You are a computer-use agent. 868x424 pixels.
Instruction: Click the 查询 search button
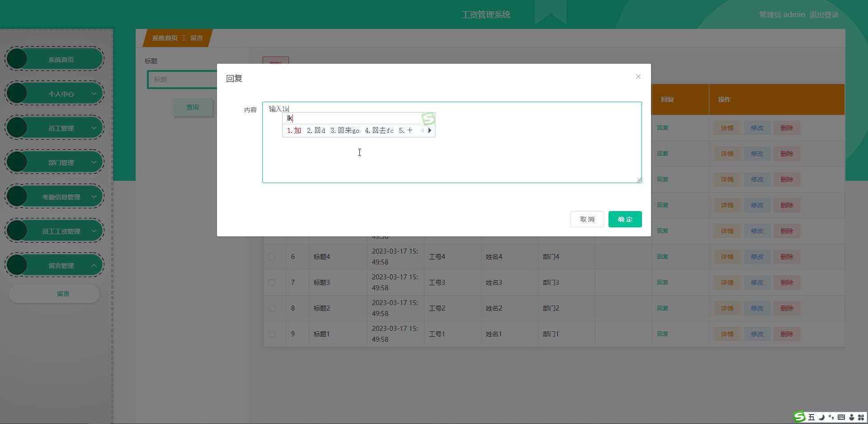tap(193, 107)
